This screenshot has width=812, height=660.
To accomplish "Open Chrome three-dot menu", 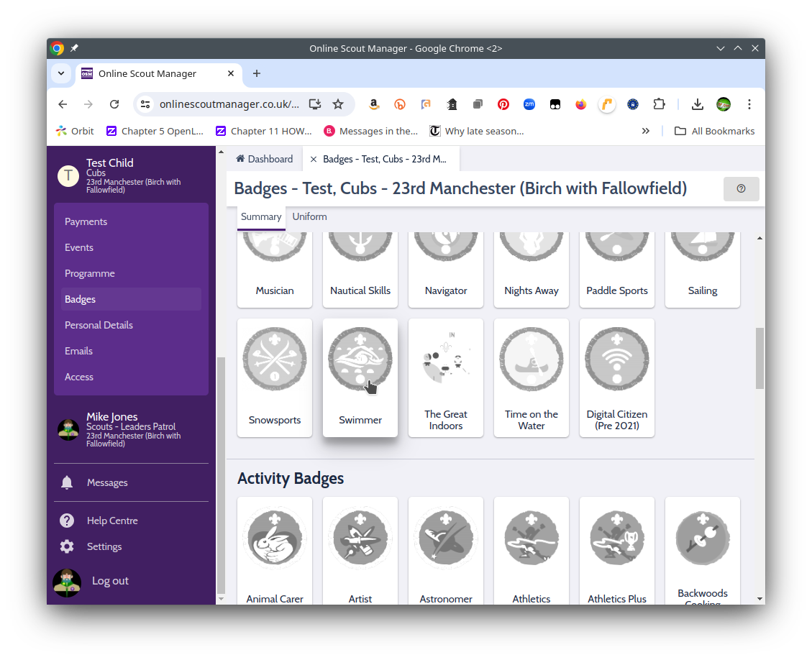I will click(x=749, y=104).
